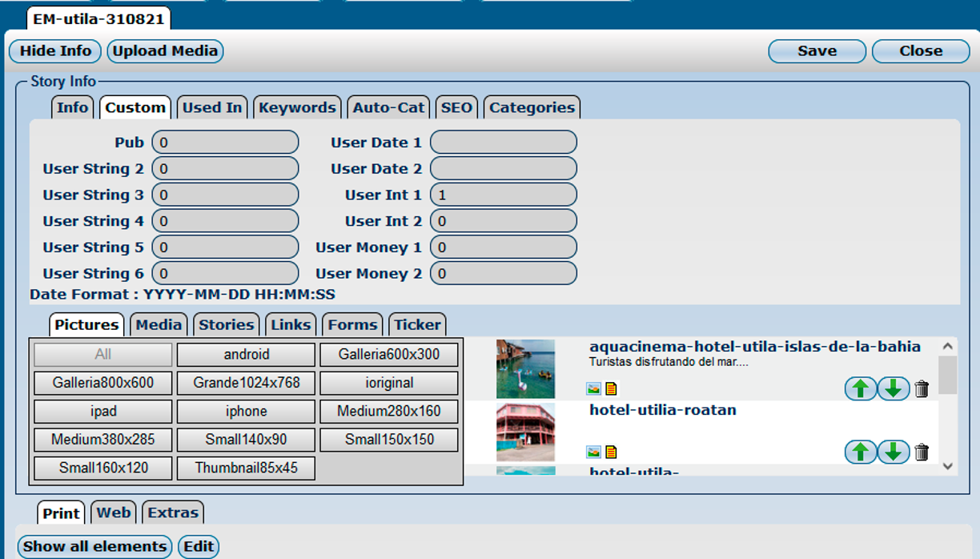The width and height of the screenshot is (980, 559).
Task: Switch to the Keywords tab
Action: click(x=297, y=107)
